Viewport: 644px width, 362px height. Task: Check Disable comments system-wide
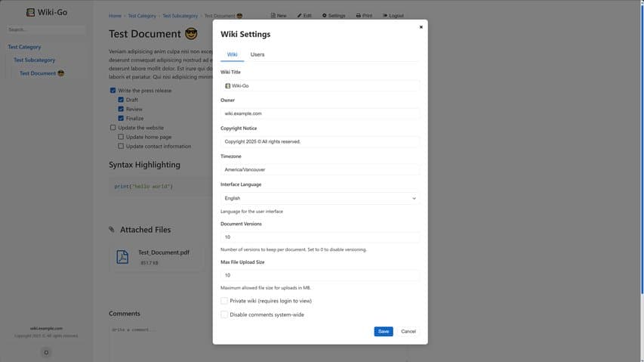[x=224, y=314]
